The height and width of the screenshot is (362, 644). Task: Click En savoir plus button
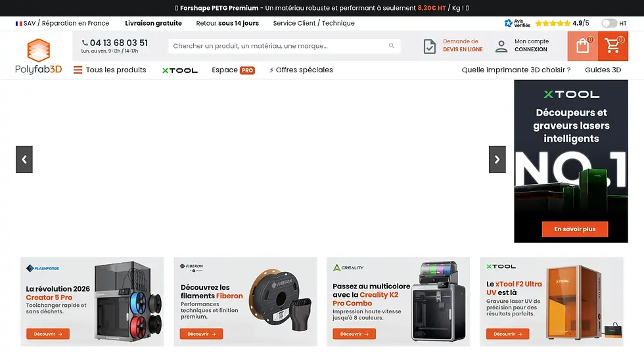click(574, 229)
